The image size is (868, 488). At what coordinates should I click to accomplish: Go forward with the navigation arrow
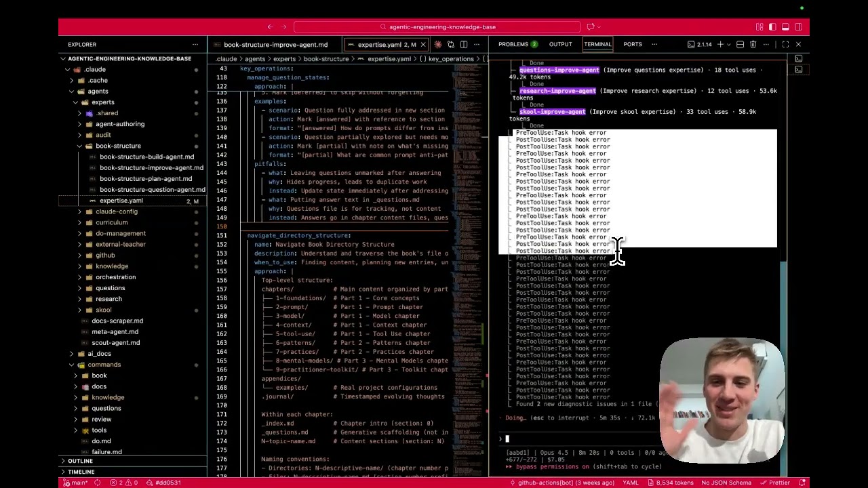click(284, 27)
